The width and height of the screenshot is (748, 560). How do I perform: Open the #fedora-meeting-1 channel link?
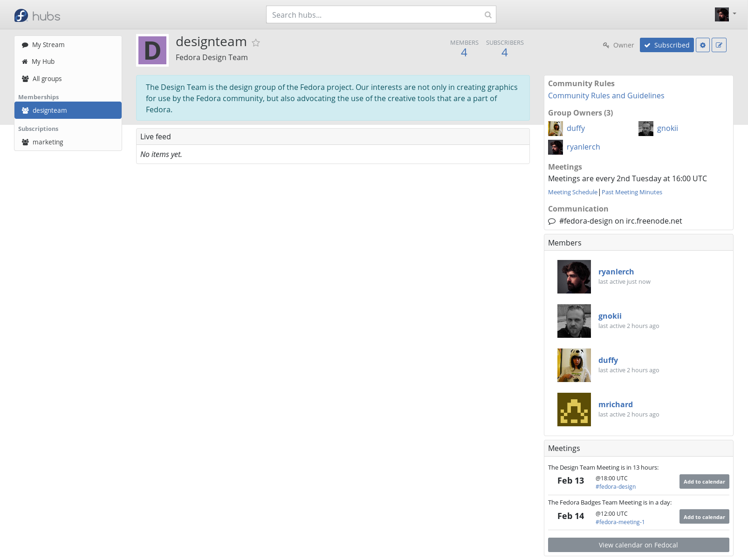[620, 522]
